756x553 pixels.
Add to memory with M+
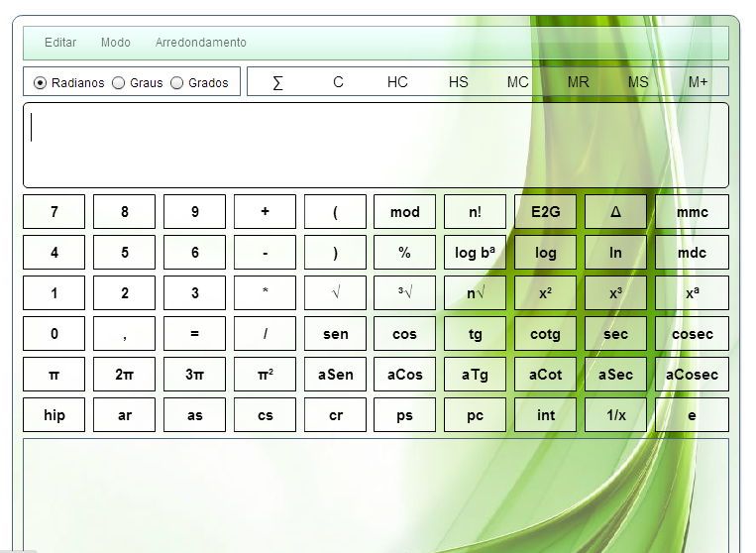tap(699, 82)
